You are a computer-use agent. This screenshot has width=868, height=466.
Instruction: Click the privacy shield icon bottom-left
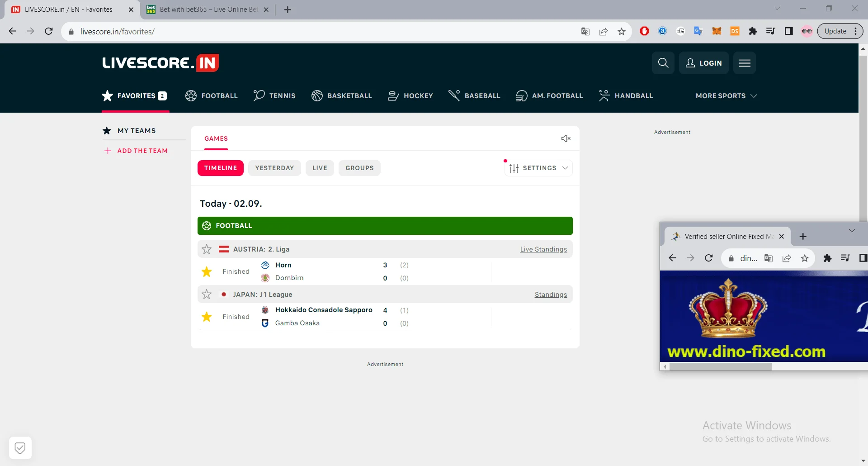20,448
